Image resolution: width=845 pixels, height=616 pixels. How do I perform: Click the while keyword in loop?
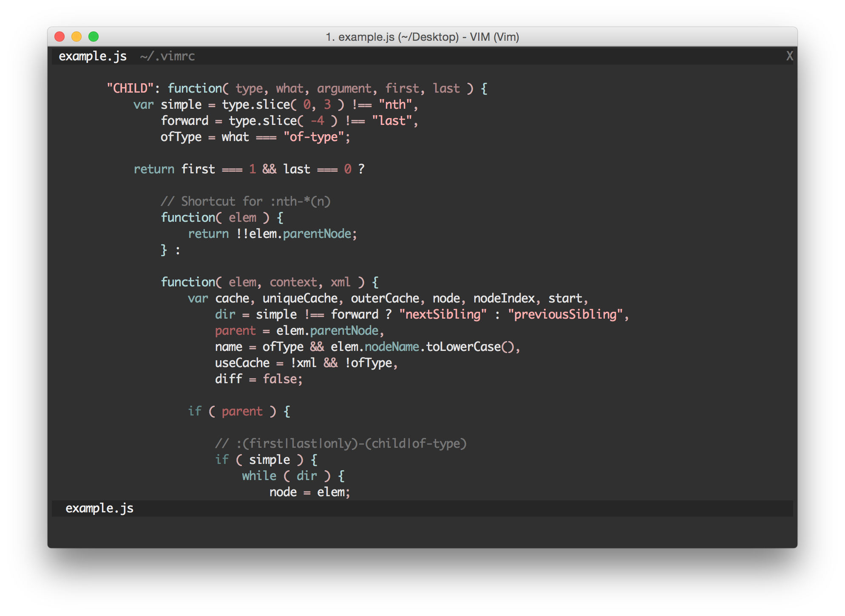(259, 476)
